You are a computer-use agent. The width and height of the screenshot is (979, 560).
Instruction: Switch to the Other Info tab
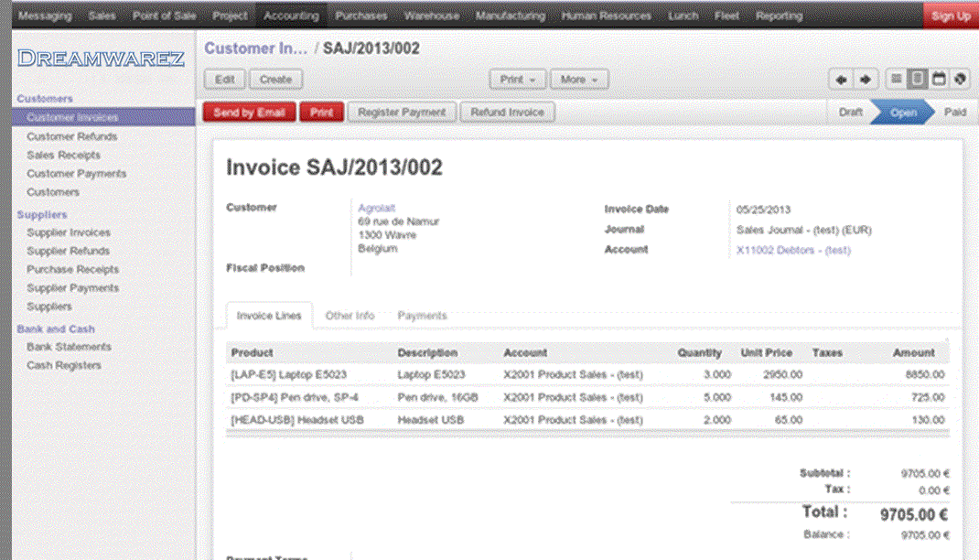point(350,315)
